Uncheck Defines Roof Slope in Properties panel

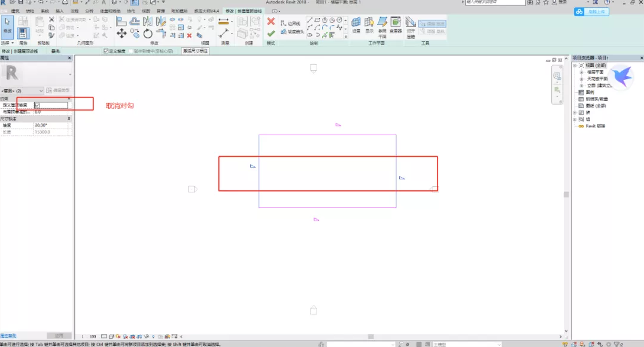(x=37, y=105)
